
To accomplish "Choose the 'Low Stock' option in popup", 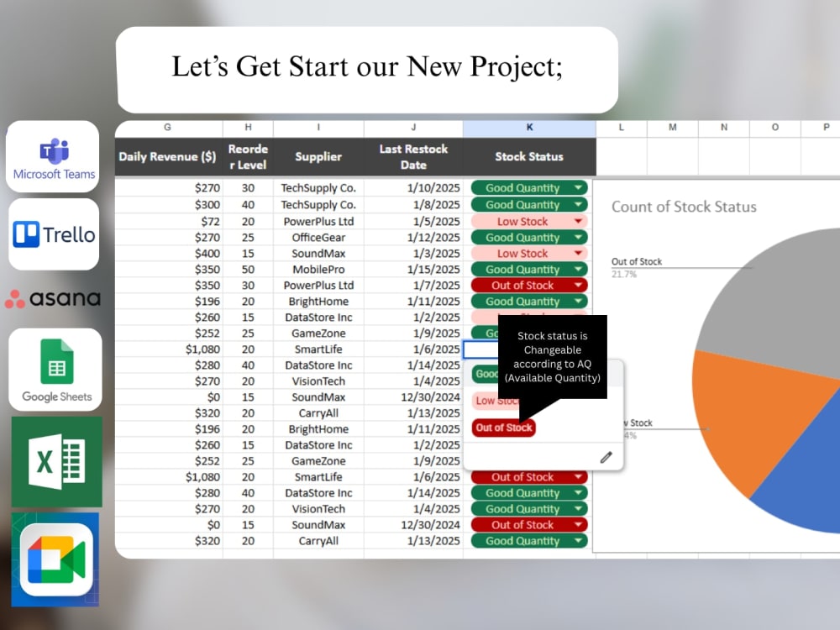I will pos(496,401).
